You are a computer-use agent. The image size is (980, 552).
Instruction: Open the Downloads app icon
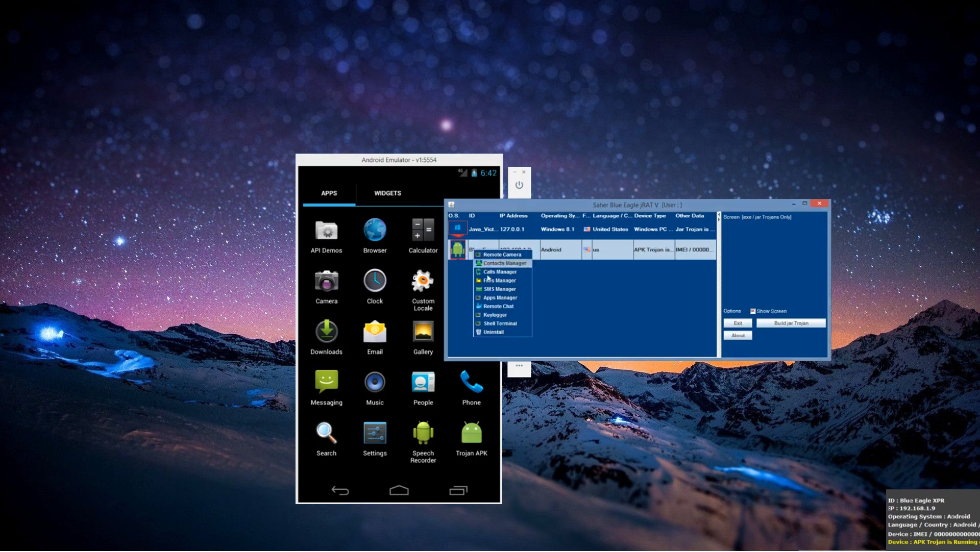[326, 332]
